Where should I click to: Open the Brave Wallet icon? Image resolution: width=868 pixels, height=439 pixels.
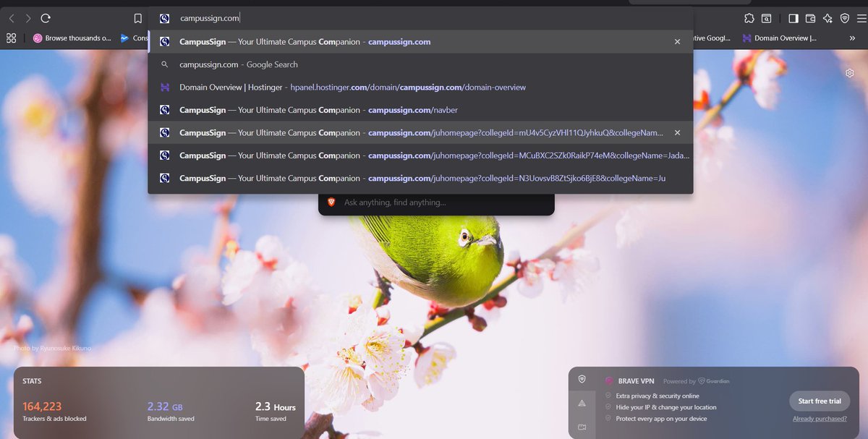tap(811, 18)
